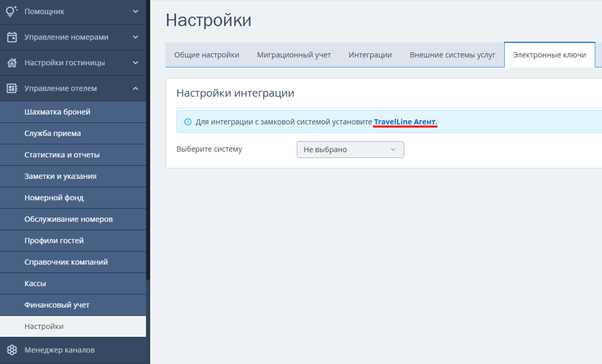Select Настройки in the sidebar
The image size is (602, 364).
73,326
